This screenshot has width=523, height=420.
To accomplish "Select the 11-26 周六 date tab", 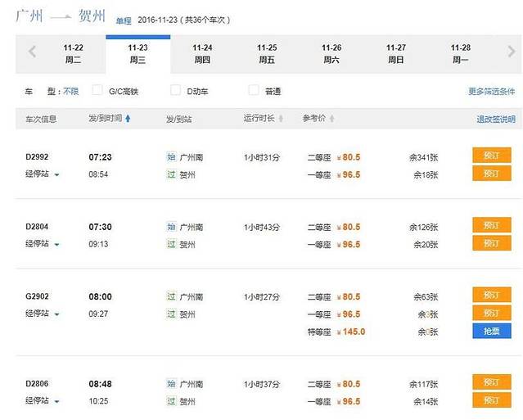I will coord(331,53).
